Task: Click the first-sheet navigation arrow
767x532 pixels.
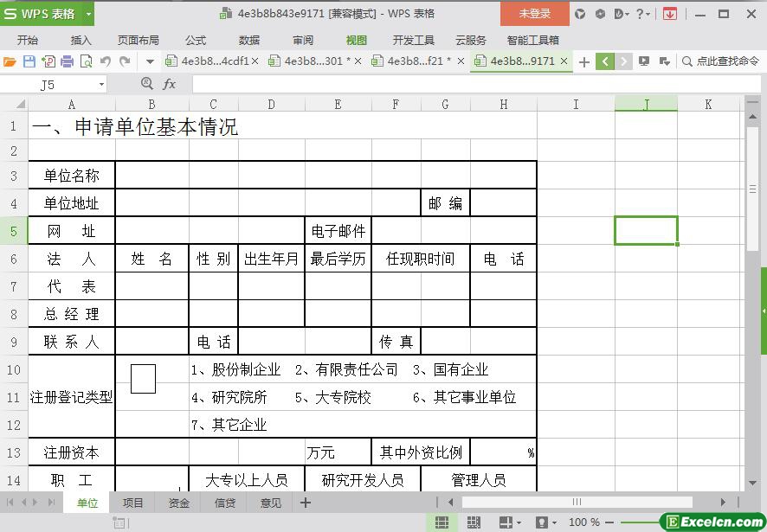Action: [x=10, y=503]
